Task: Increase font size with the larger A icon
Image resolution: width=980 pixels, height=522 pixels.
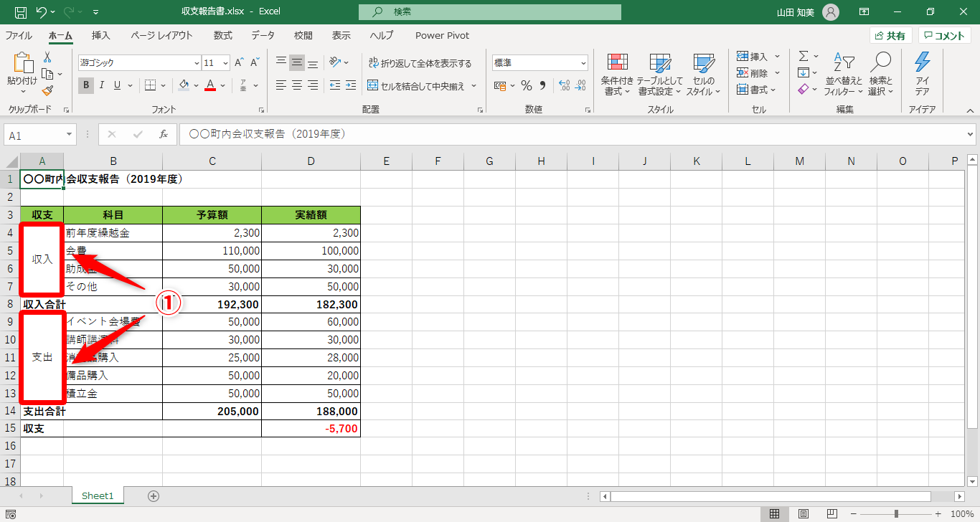Action: (x=239, y=63)
